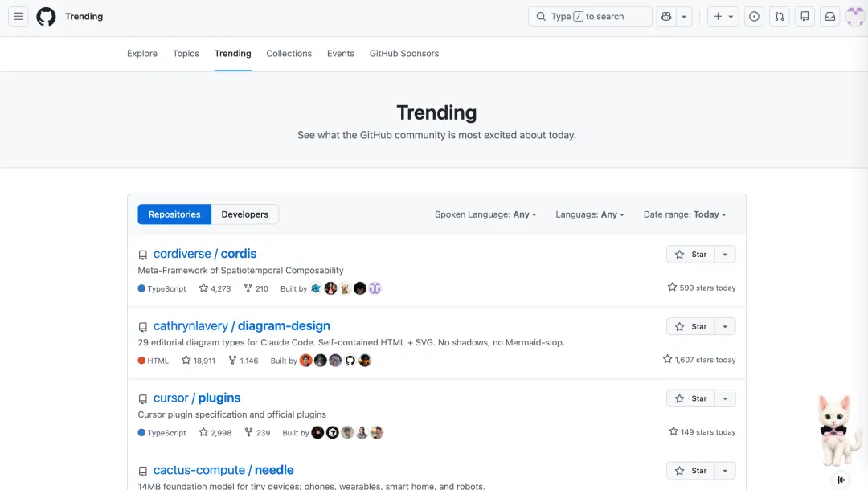Viewport: 868px width, 490px height.
Task: Expand star lists dropdown for cordis
Action: coord(725,255)
